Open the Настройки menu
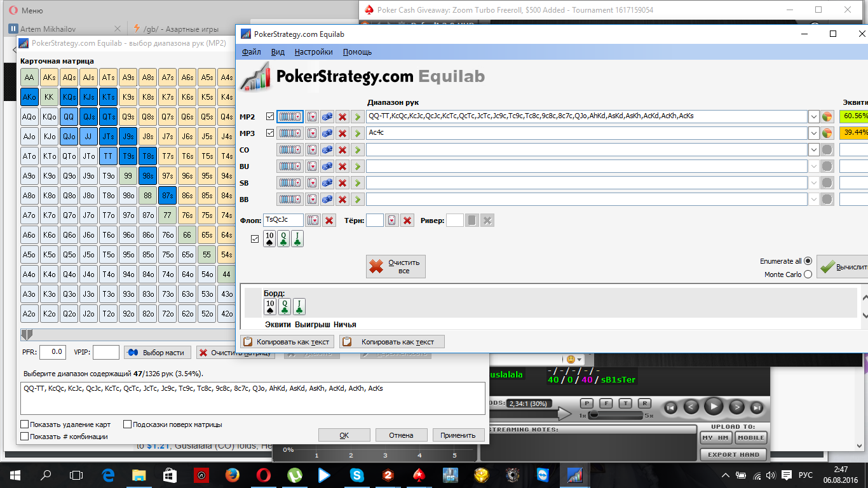The height and width of the screenshot is (488, 868). 314,52
